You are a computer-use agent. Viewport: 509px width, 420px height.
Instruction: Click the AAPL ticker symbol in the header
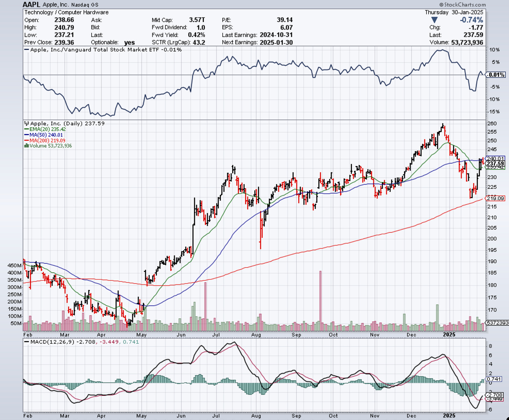pos(31,5)
